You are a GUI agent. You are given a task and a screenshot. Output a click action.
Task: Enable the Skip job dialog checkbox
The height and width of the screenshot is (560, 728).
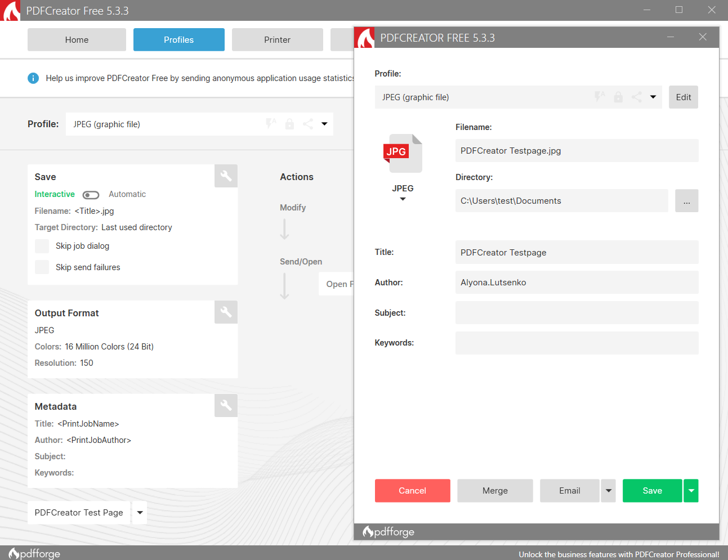[x=42, y=246]
